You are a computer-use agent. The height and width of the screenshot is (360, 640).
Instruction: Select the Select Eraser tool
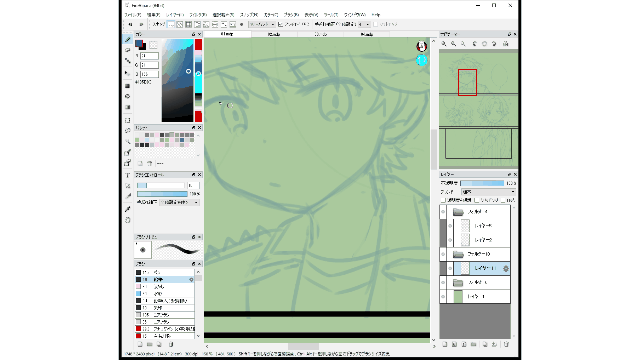(x=128, y=163)
